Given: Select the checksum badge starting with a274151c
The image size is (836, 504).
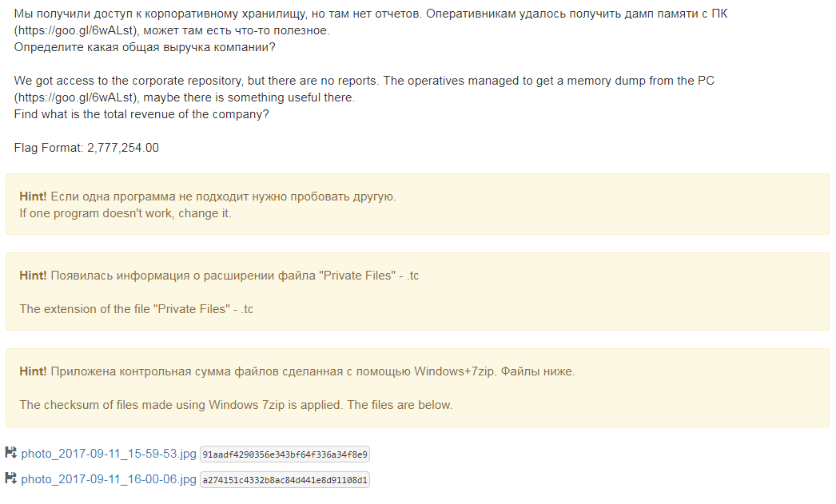Looking at the screenshot, I should point(285,480).
